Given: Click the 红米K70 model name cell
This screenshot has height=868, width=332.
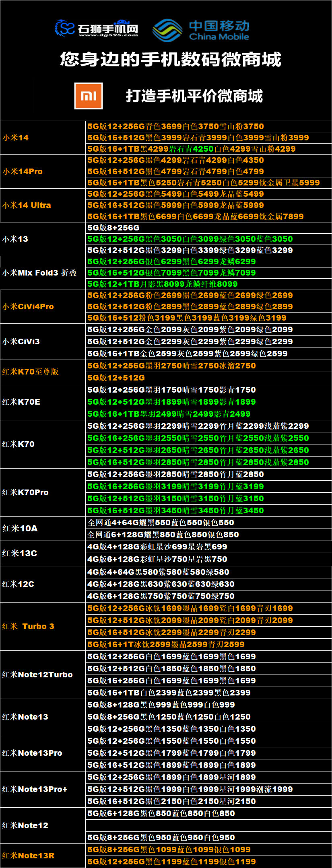Looking at the screenshot, I should pyautogui.click(x=43, y=444).
